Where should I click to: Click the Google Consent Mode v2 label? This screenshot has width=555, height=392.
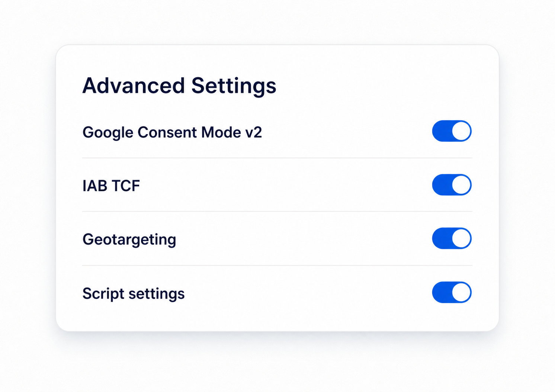coord(172,132)
